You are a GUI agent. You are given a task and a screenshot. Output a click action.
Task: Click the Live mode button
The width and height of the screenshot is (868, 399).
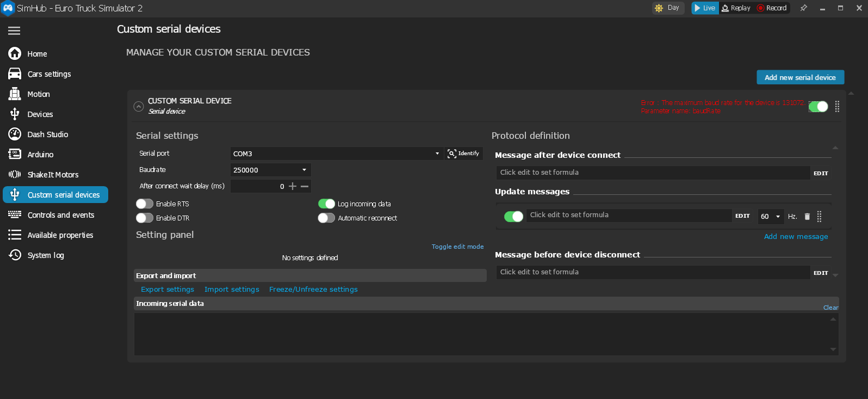coord(705,8)
